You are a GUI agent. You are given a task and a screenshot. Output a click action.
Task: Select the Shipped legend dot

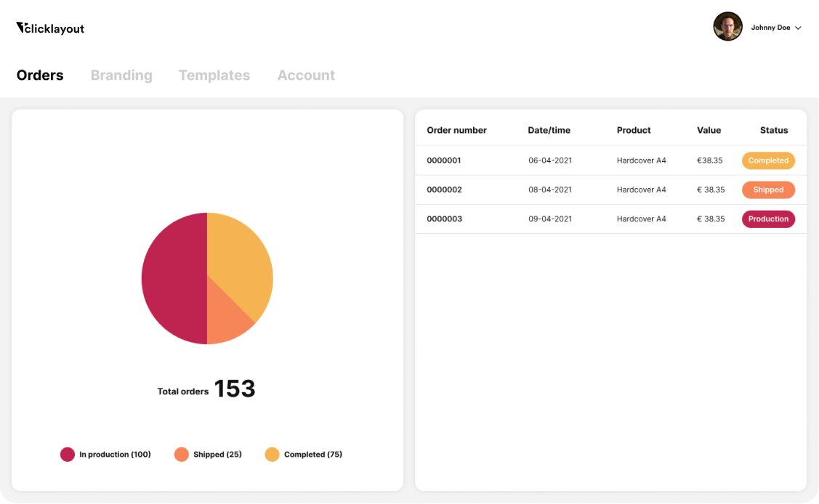point(181,454)
